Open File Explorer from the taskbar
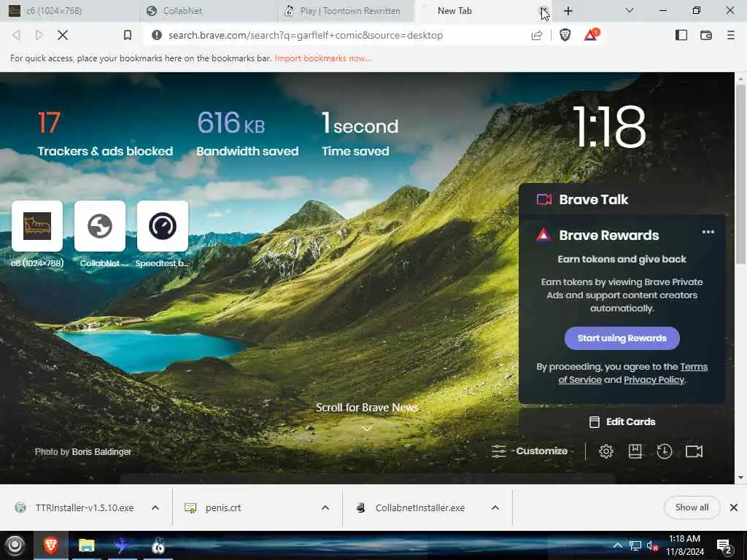 (x=86, y=545)
